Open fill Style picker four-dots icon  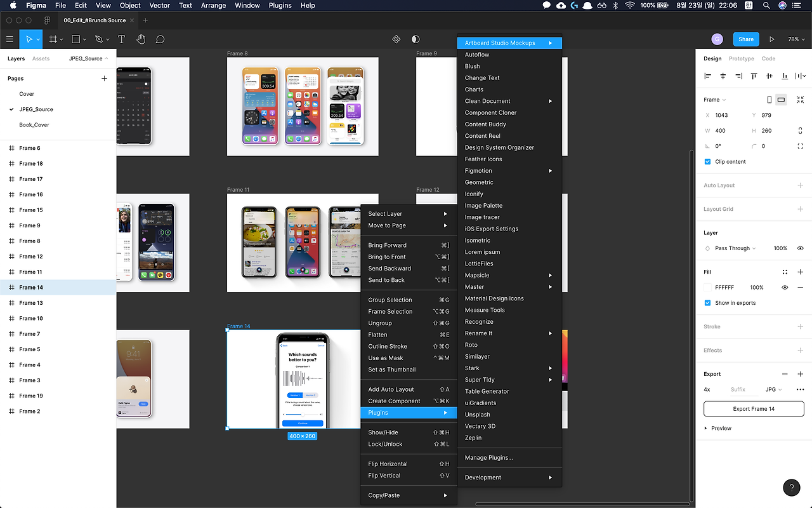pyautogui.click(x=785, y=272)
